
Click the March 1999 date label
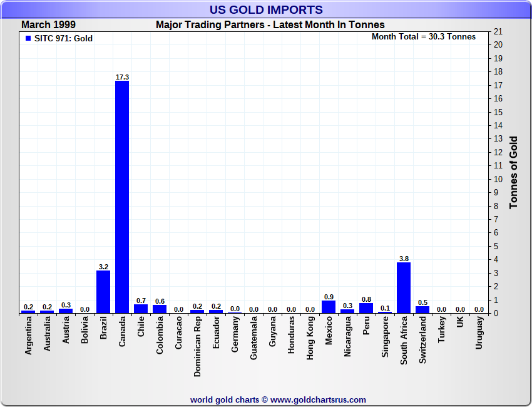49,25
